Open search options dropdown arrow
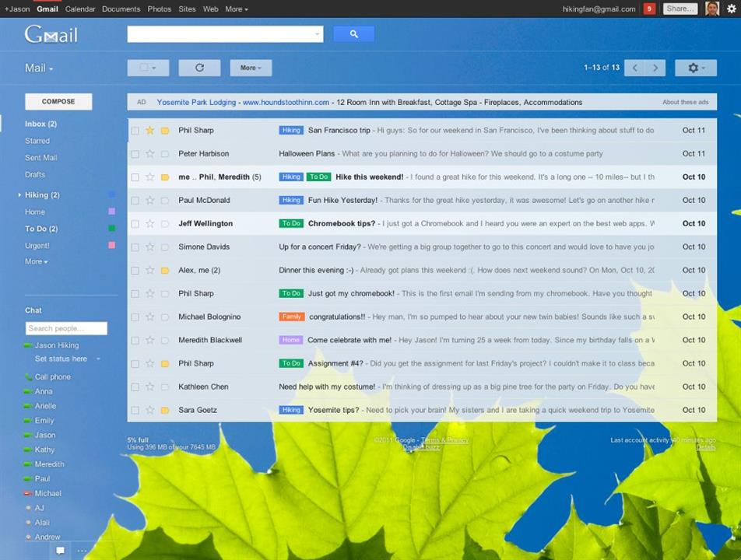Image resolution: width=741 pixels, height=560 pixels. (317, 34)
